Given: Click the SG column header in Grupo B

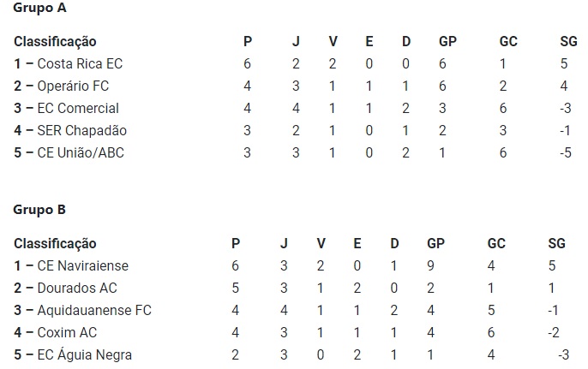Looking at the screenshot, I should [557, 243].
